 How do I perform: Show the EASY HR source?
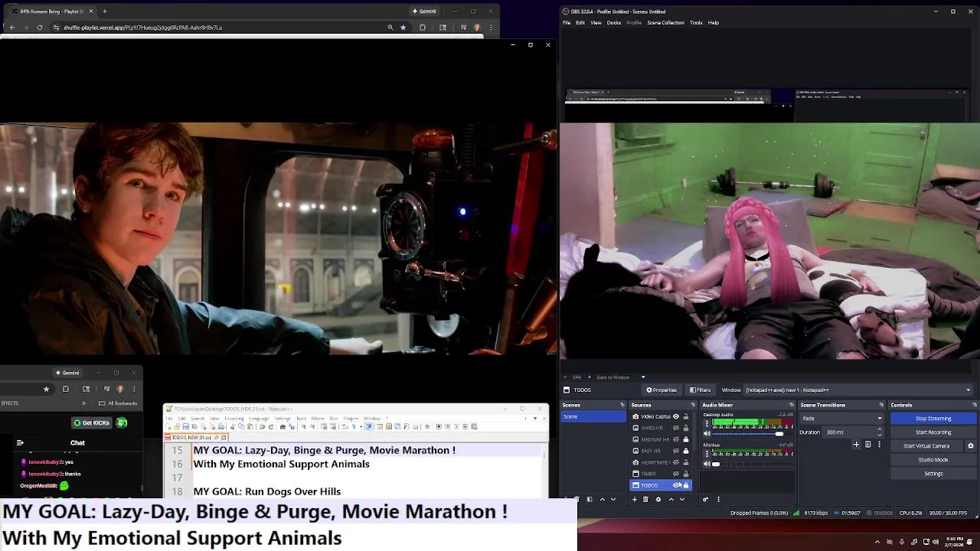676,451
